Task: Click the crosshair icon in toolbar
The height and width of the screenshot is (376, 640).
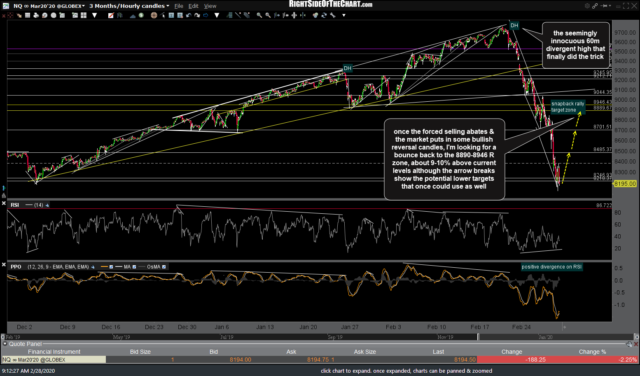Action: (x=10, y=15)
